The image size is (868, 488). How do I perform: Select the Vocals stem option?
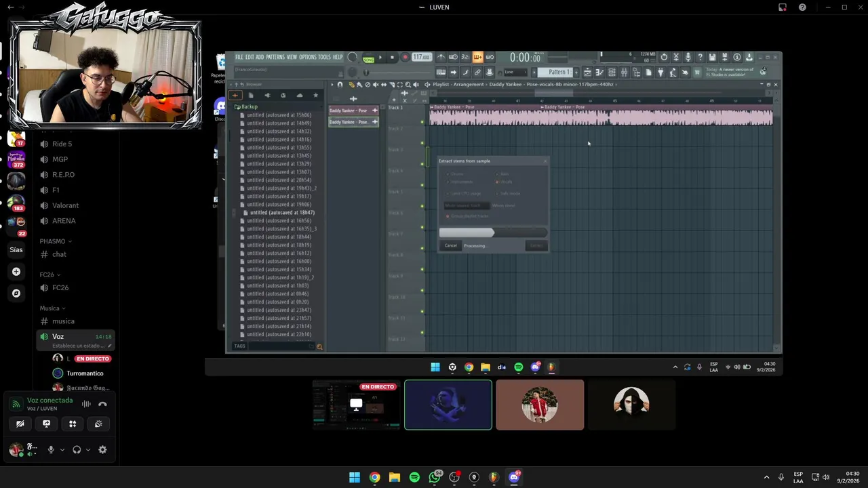[x=504, y=182]
